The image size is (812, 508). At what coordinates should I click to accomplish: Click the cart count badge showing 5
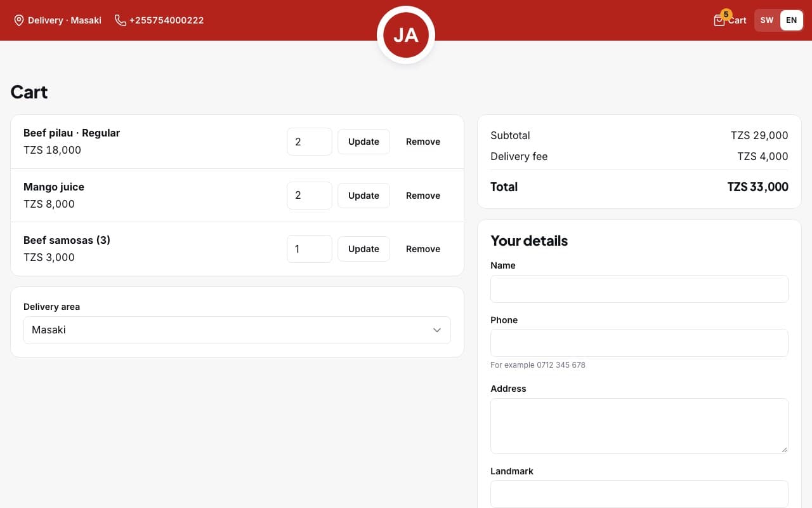726,14
